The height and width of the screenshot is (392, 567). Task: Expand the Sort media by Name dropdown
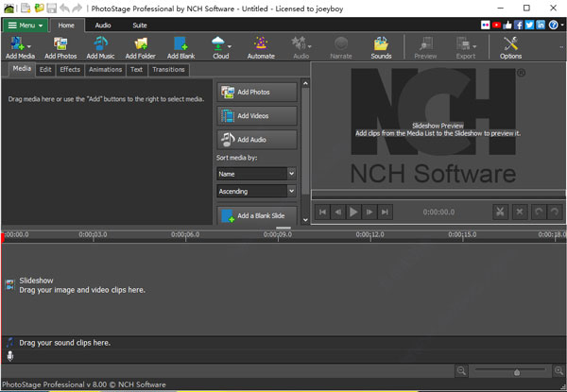tap(255, 174)
